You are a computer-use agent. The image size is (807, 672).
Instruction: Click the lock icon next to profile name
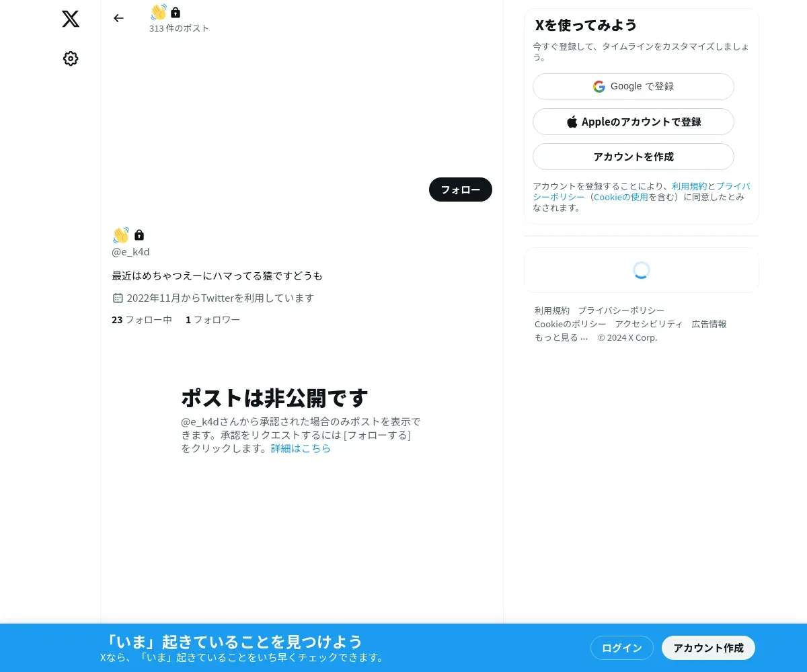[x=139, y=235]
